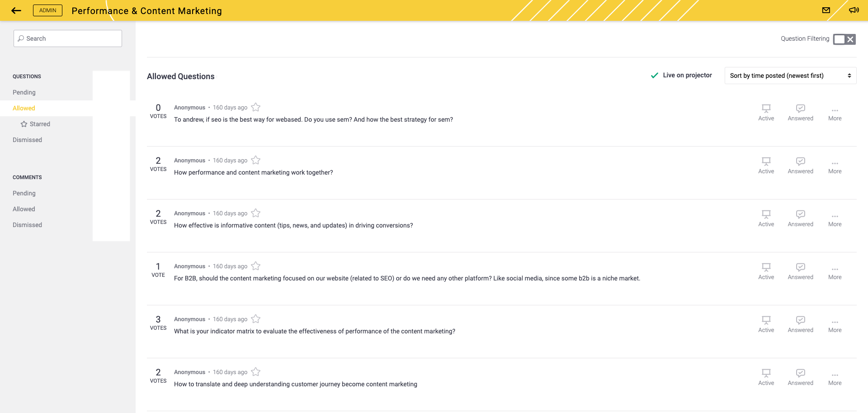Click the More ellipsis on the B2B question
The height and width of the screenshot is (413, 868).
(835, 271)
